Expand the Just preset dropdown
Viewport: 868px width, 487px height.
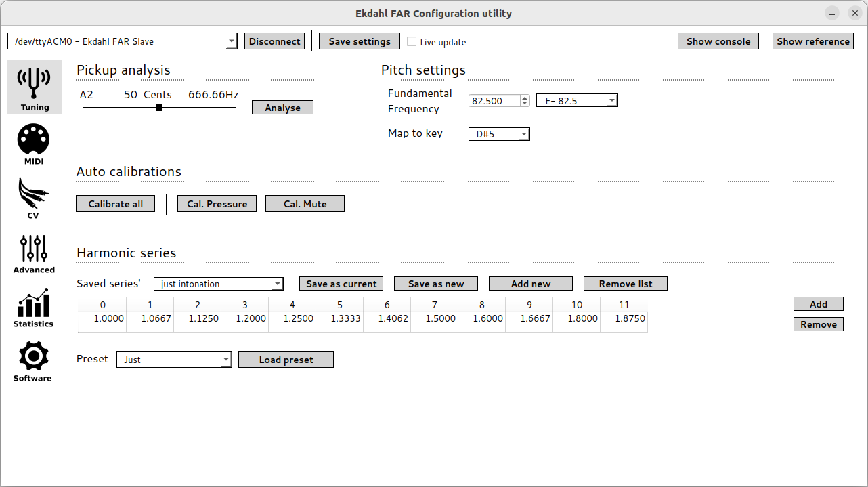pyautogui.click(x=174, y=360)
